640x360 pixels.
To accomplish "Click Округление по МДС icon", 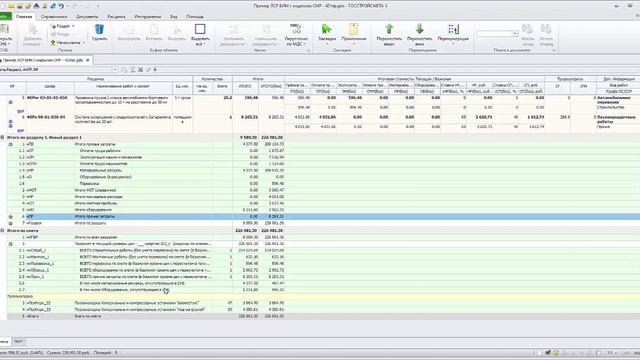I will pos(296,29).
